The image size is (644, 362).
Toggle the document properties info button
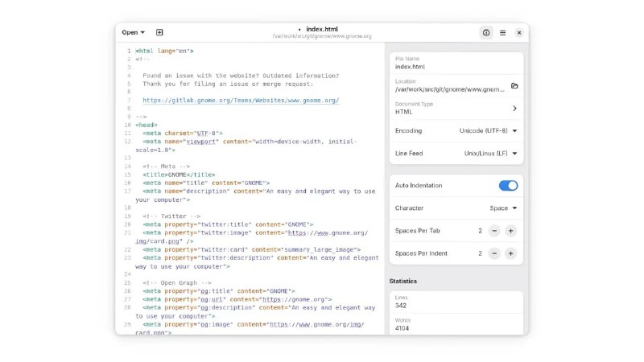[x=486, y=33]
